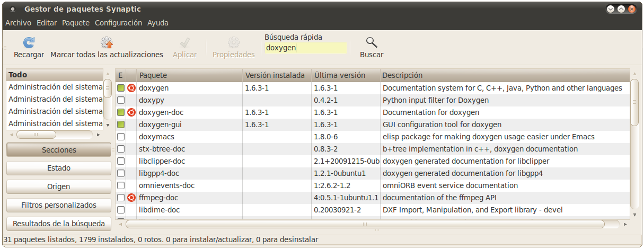Click version 0.20030921-2 cell

(x=337, y=210)
